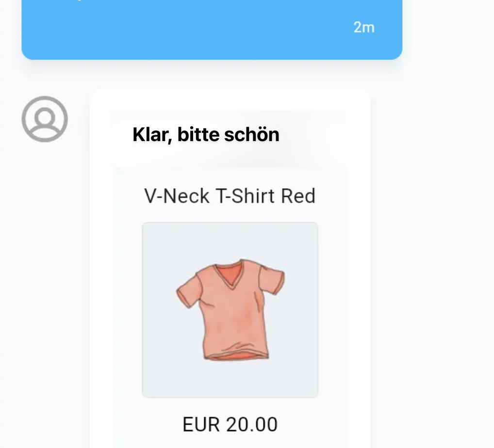Select the blue outgoing message bubble
Image resolution: width=494 pixels, height=448 pixels.
click(x=211, y=29)
